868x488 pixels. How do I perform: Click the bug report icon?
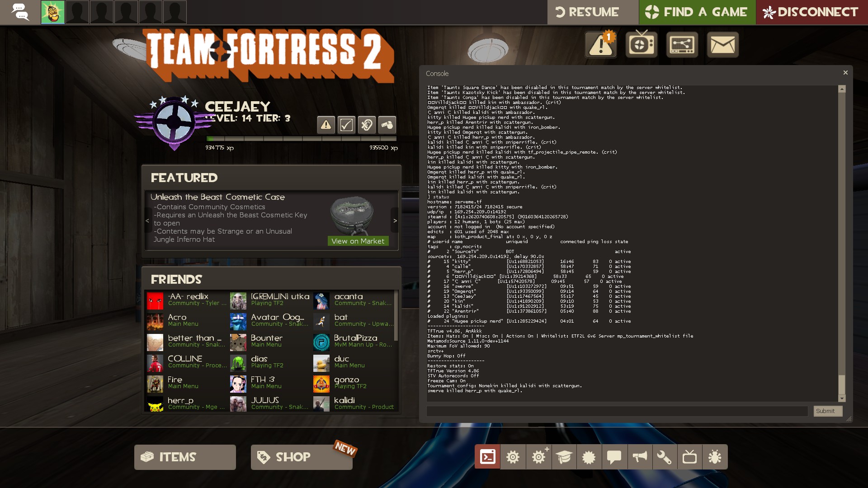pos(715,457)
